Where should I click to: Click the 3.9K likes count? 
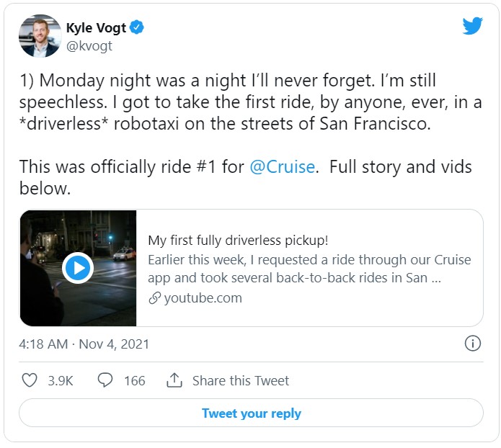61,380
